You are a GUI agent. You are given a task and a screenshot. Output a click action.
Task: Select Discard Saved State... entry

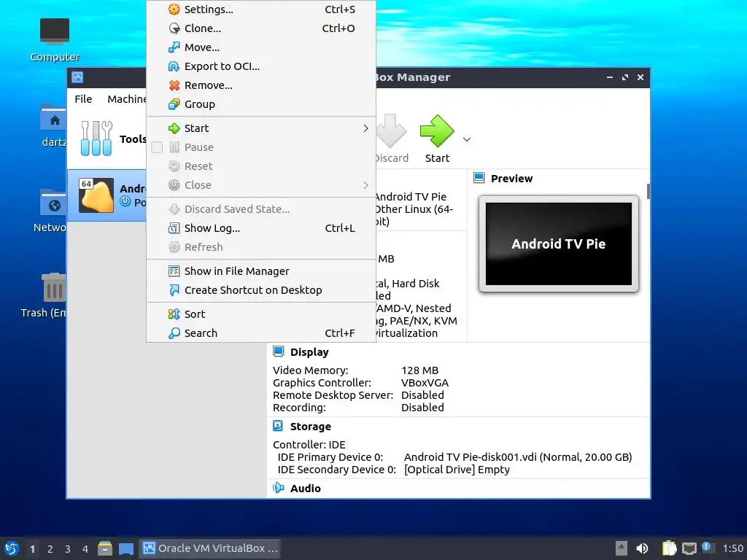[261, 209]
